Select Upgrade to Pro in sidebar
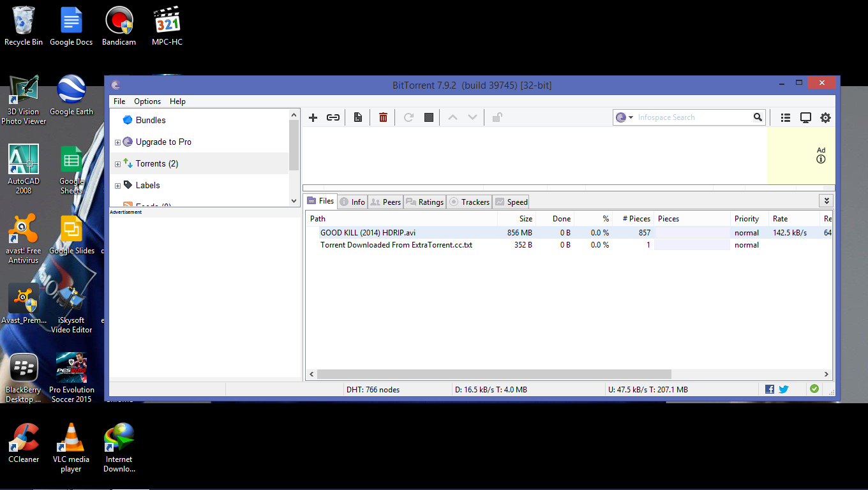Viewport: 868px width, 490px height. 163,142
